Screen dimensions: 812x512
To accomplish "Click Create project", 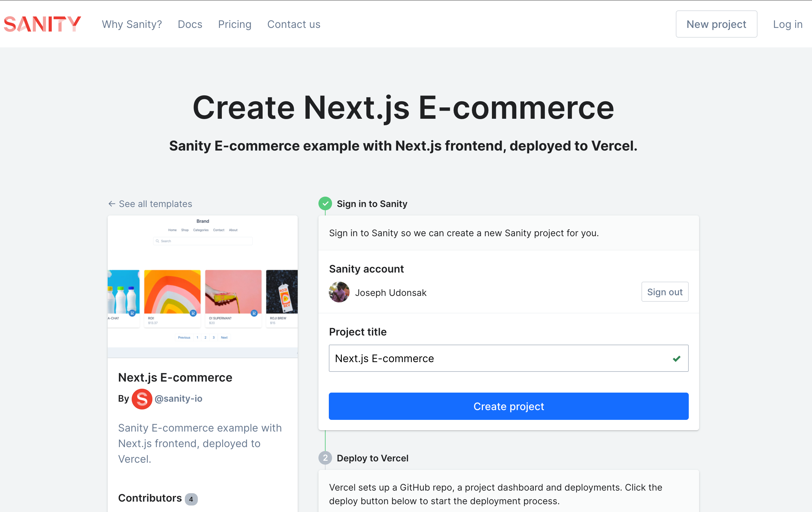I will 508,406.
